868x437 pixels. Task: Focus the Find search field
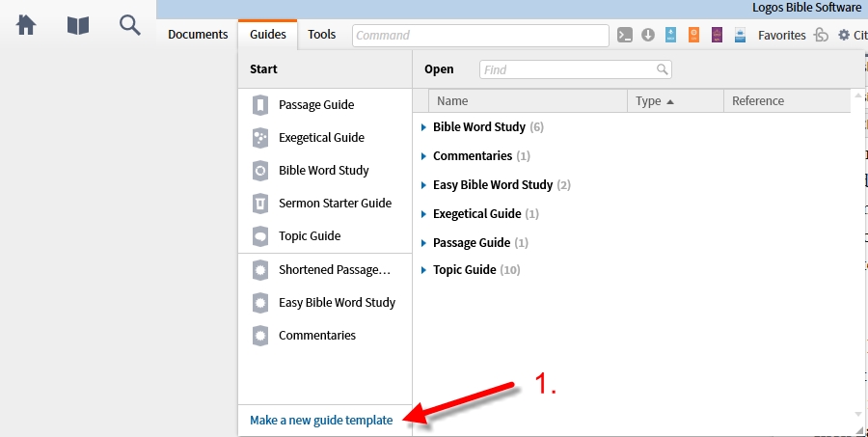pos(575,69)
